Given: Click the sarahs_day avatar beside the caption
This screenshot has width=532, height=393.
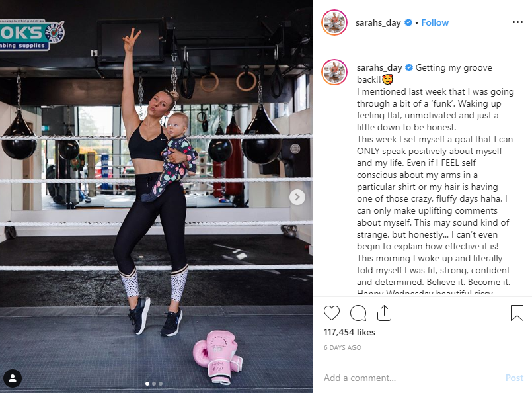Looking at the screenshot, I should 334,72.
